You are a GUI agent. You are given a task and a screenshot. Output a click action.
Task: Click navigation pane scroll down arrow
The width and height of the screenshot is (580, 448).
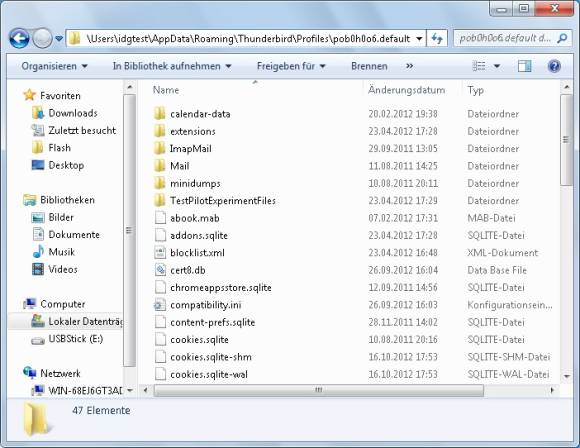pyautogui.click(x=129, y=390)
